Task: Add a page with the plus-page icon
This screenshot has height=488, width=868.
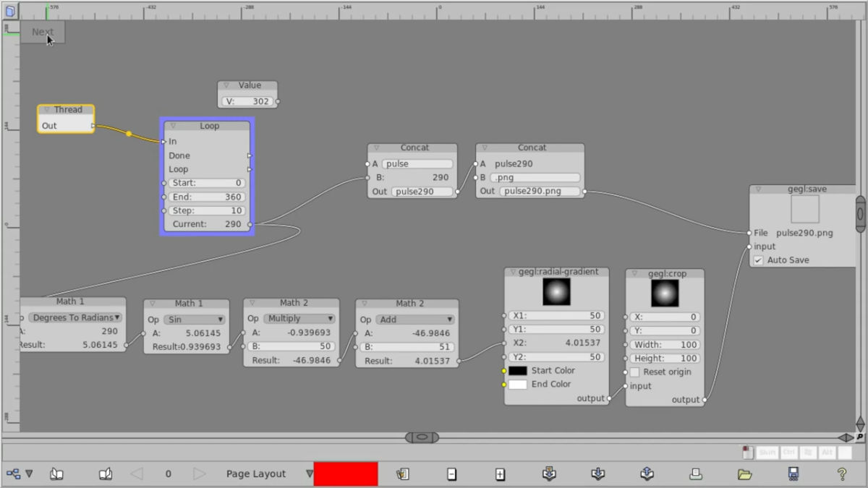Action: coord(500,474)
